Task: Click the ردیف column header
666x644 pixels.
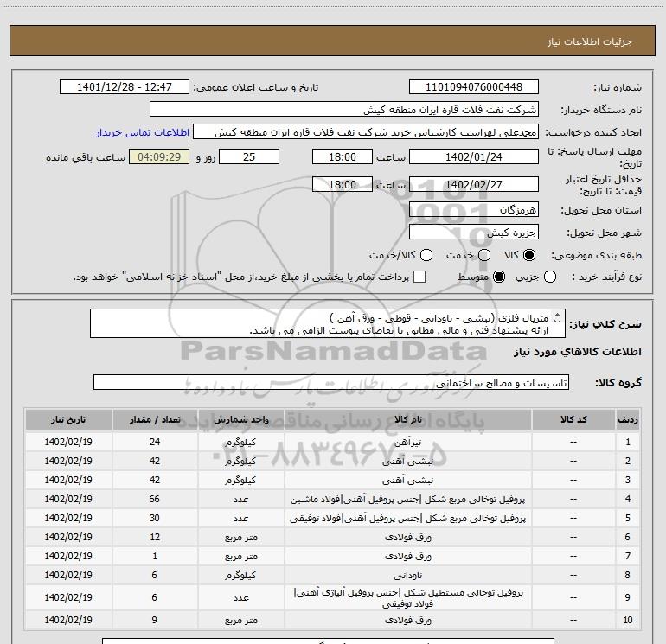Action: tap(628, 420)
